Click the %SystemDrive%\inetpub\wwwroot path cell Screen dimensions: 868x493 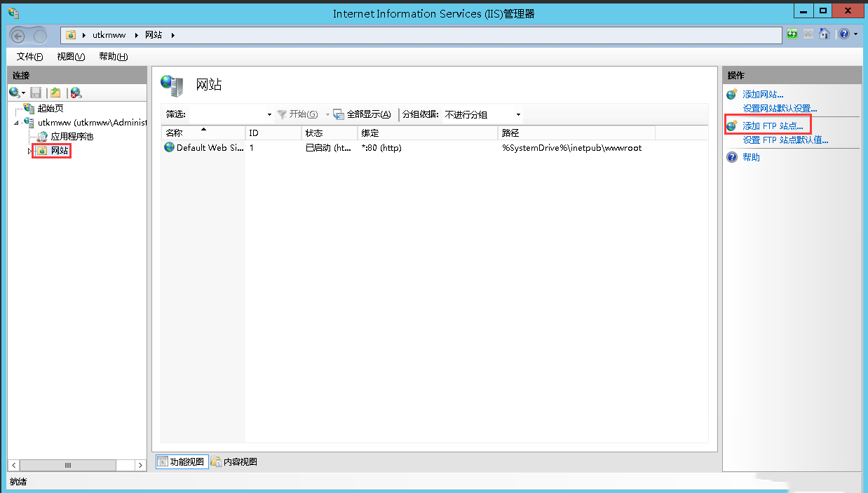click(x=571, y=148)
